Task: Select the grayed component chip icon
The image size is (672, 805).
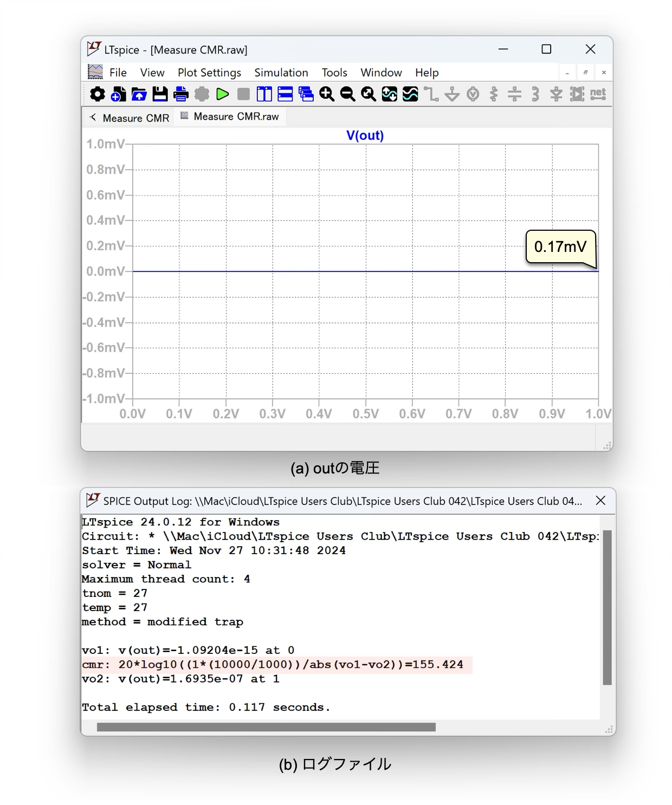Action: tap(577, 94)
